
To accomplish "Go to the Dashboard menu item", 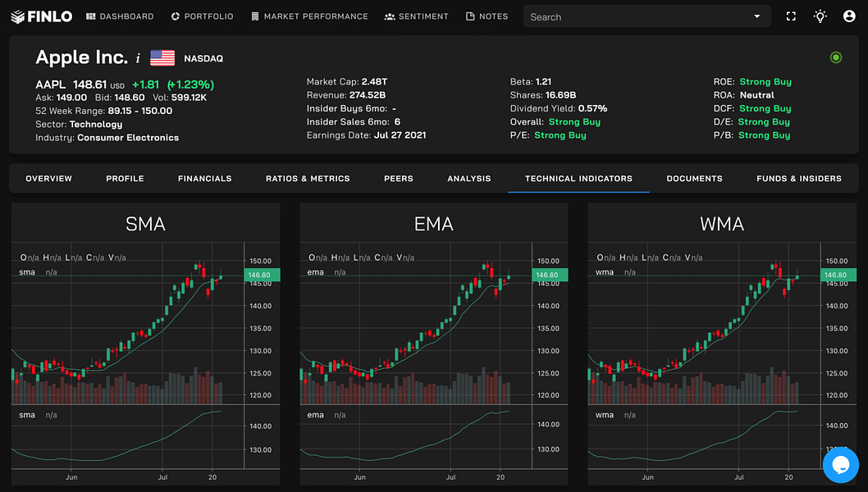I will coord(120,16).
